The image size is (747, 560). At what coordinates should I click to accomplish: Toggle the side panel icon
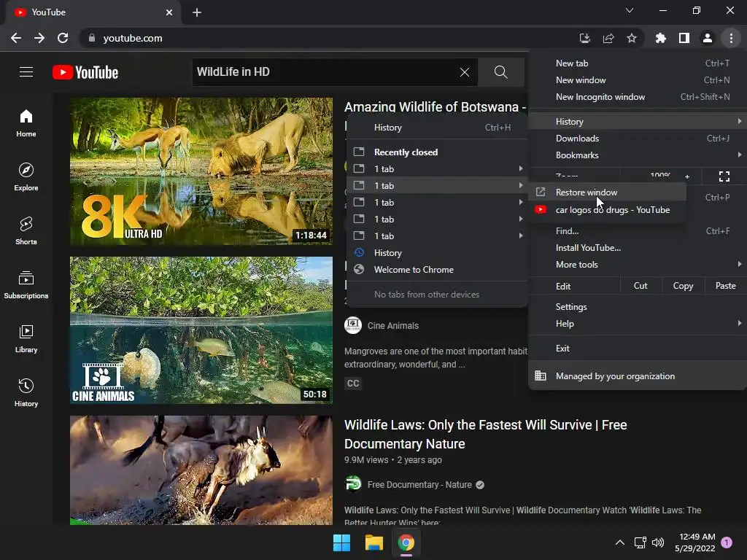click(x=684, y=38)
